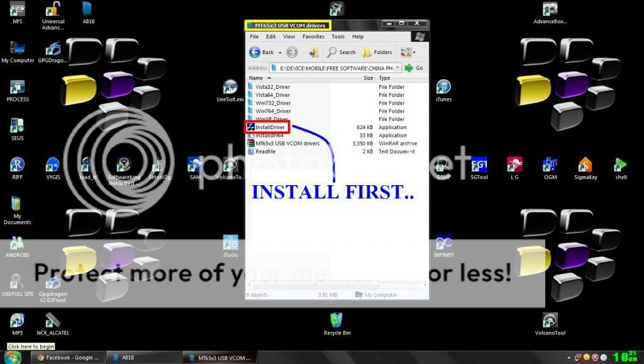This screenshot has width=644, height=364.
Task: Launch the SGTool desktop shortcut
Action: [479, 169]
